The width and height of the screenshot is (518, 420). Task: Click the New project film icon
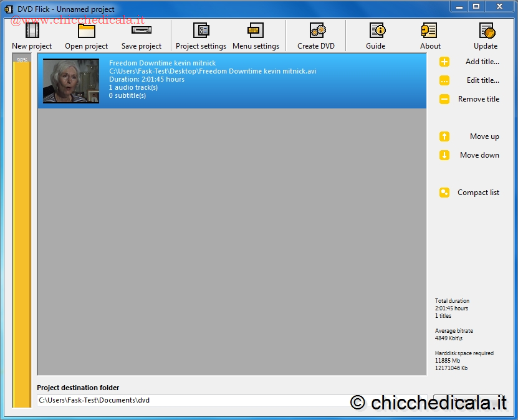pyautogui.click(x=32, y=31)
